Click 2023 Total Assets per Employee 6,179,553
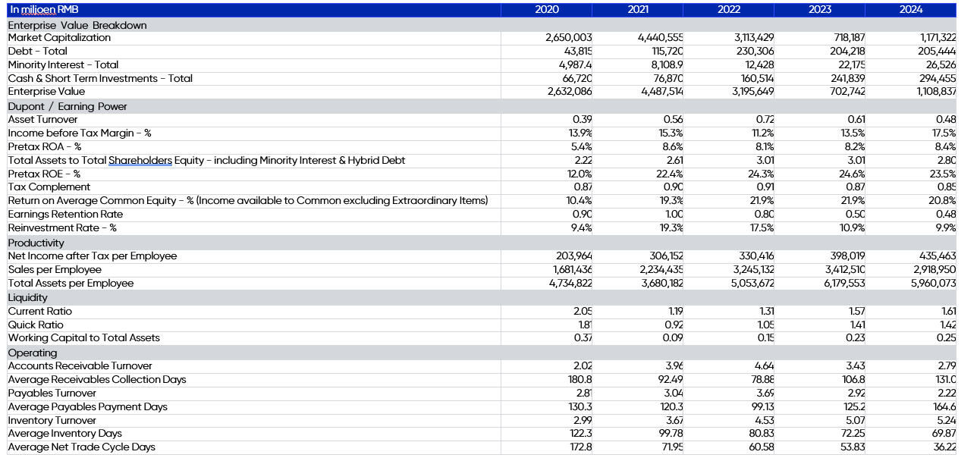Viewport: 980px width, 461px height. [843, 284]
